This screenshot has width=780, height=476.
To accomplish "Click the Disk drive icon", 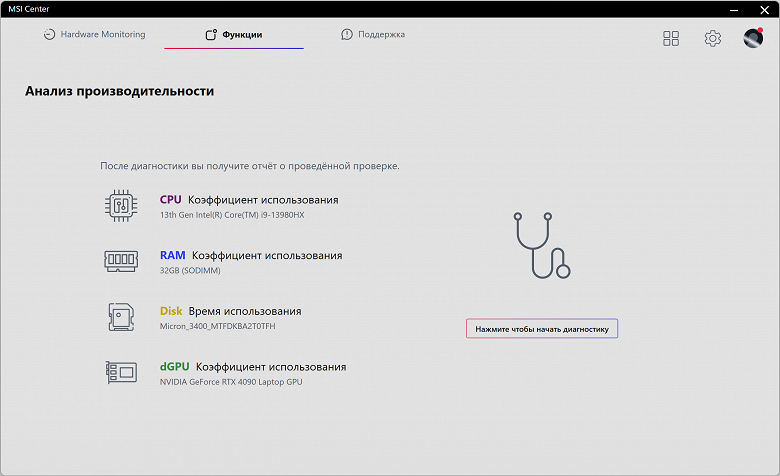I will click(x=121, y=317).
